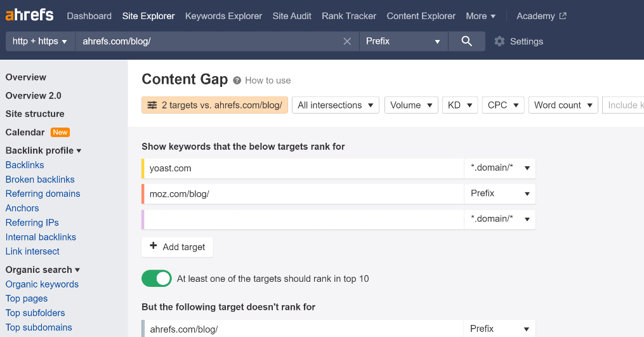Change moz.com/blog/ Prefix mode dropdown
Viewport: 644px width, 337px height.
click(x=500, y=194)
